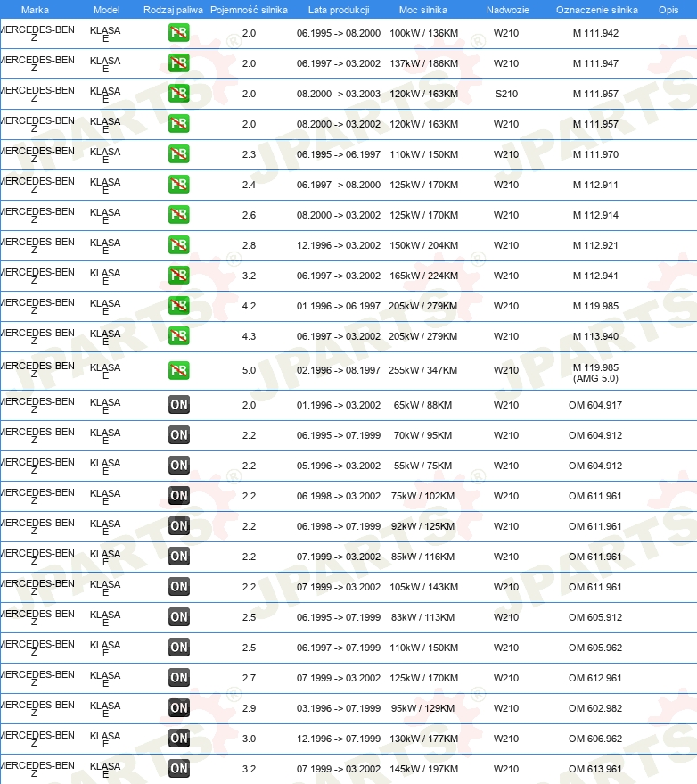Screen dimensions: 697x784
Task: Click the Pojemność silnika column header
Action: [249, 10]
